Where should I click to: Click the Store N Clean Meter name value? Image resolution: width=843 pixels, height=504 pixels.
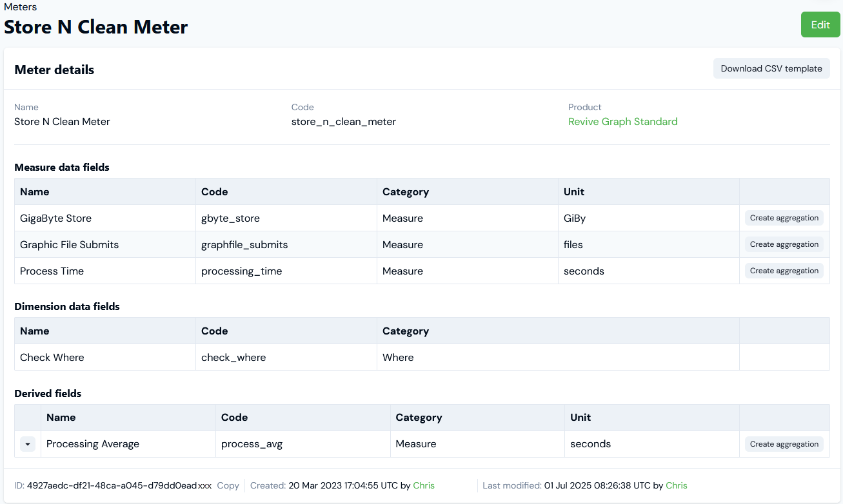click(63, 122)
